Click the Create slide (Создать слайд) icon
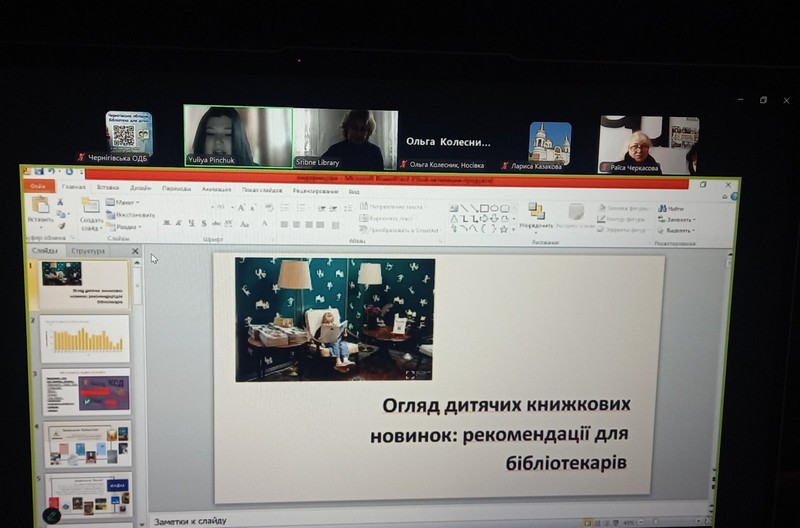This screenshot has height=528, width=800. [91, 207]
